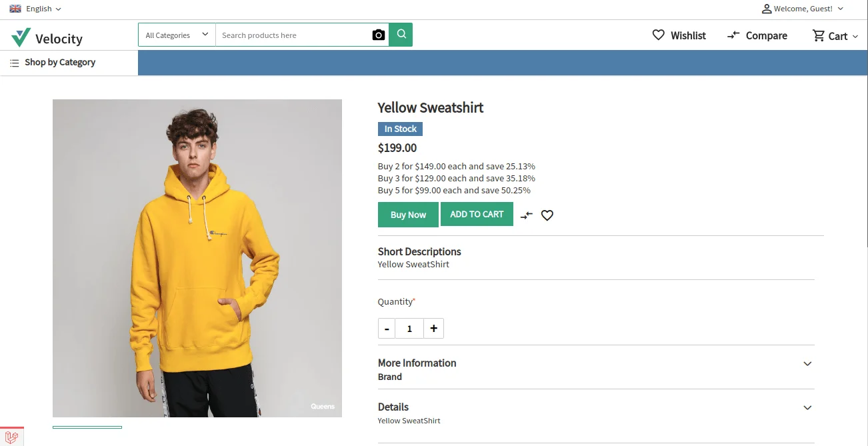Open the Shop by Category menu
This screenshot has width=868, height=446.
[x=53, y=63]
